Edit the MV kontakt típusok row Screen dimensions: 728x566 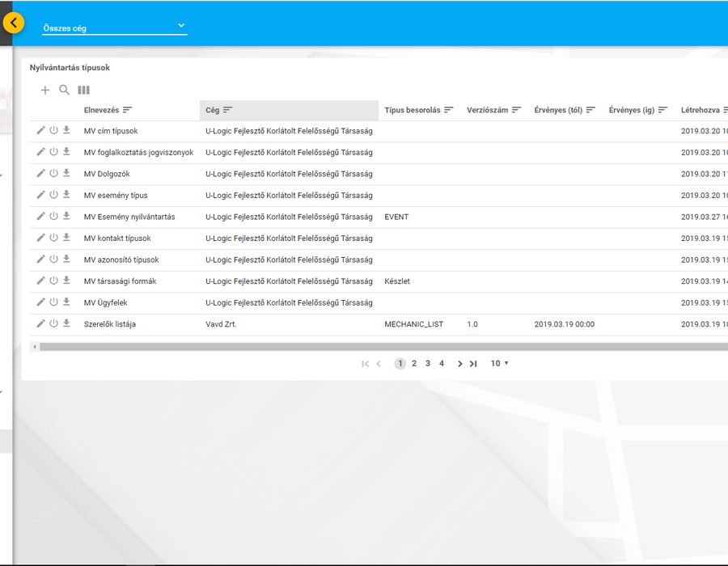[x=41, y=238]
